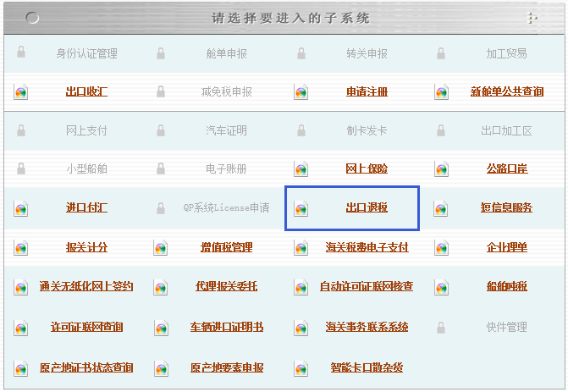Image resolution: width=568 pixels, height=392 pixels.
Task: Click the disabled 汽车证明 text
Action: pos(226,130)
